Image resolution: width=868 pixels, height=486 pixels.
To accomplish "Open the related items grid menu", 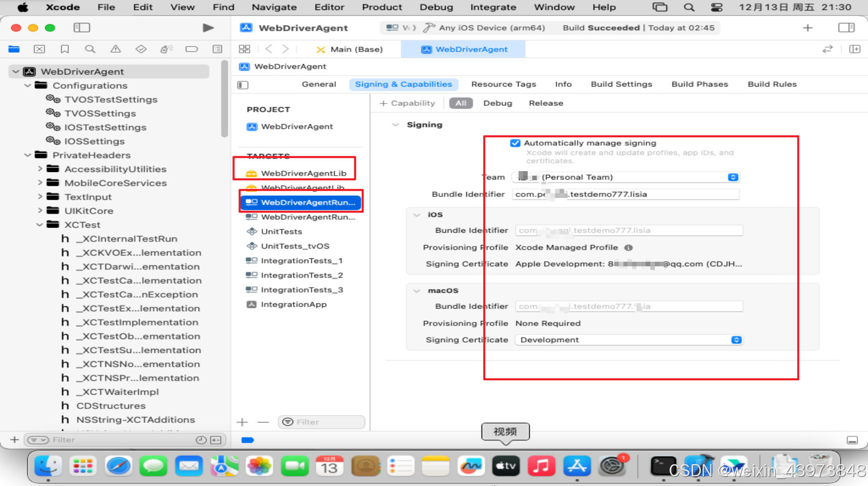I will click(245, 49).
